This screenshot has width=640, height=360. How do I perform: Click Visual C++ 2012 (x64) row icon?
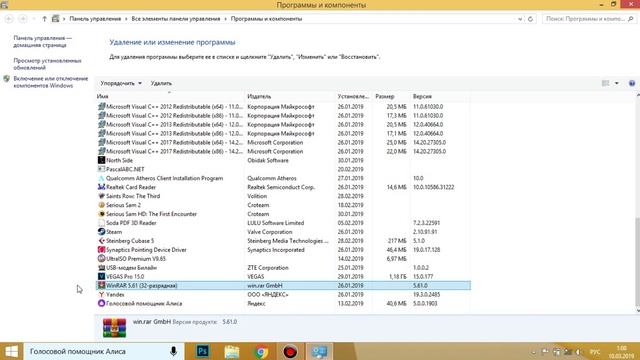pos(102,107)
